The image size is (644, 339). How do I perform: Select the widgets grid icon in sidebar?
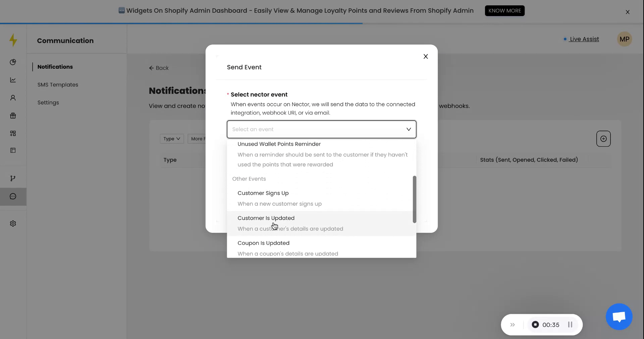coord(13,133)
